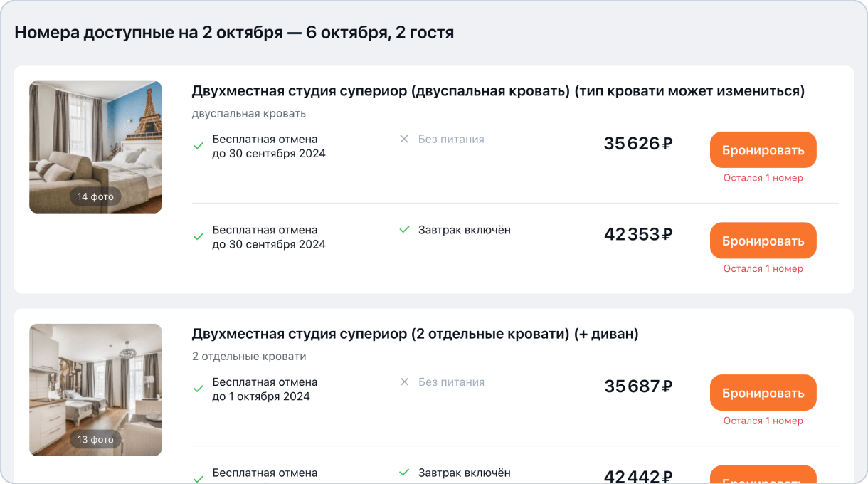The height and width of the screenshot is (484, 868).
Task: Click the green checkmark next to 35 626 ₽ free cancellation
Action: tap(199, 146)
